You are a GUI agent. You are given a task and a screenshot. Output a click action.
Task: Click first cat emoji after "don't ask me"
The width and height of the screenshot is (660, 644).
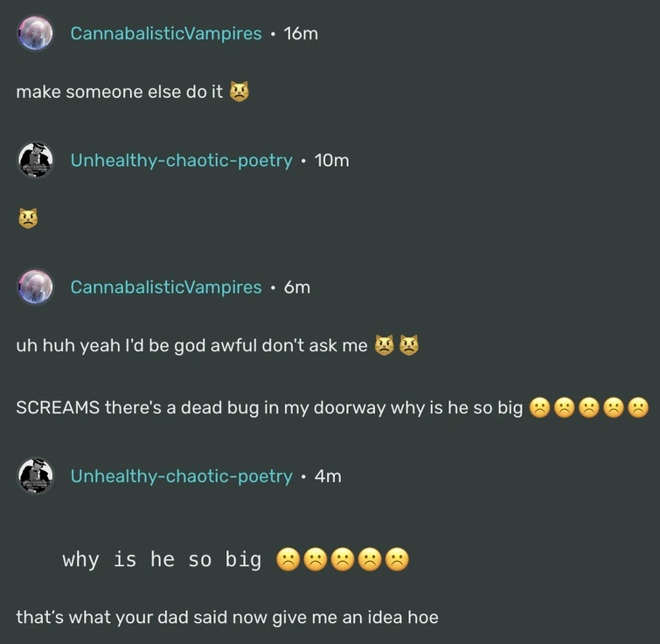385,345
